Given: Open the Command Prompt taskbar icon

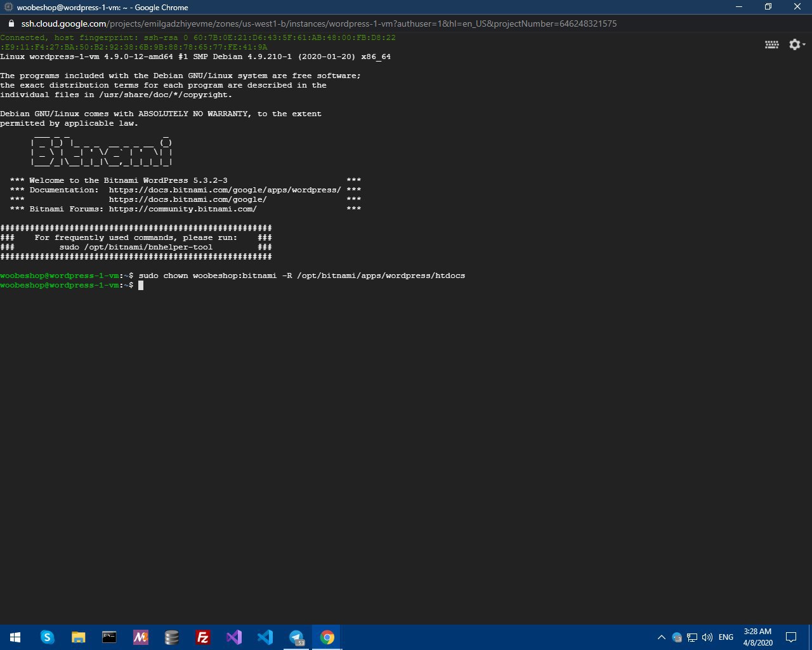Looking at the screenshot, I should (109, 637).
